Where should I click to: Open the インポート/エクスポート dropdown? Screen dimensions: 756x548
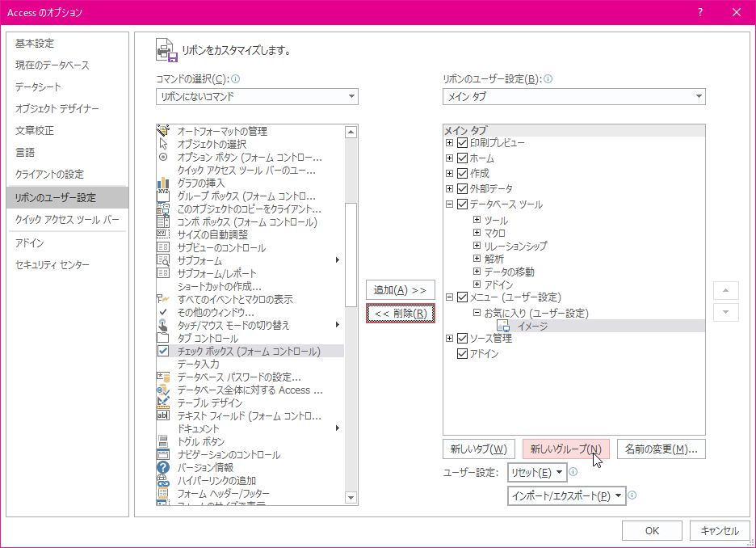click(566, 495)
